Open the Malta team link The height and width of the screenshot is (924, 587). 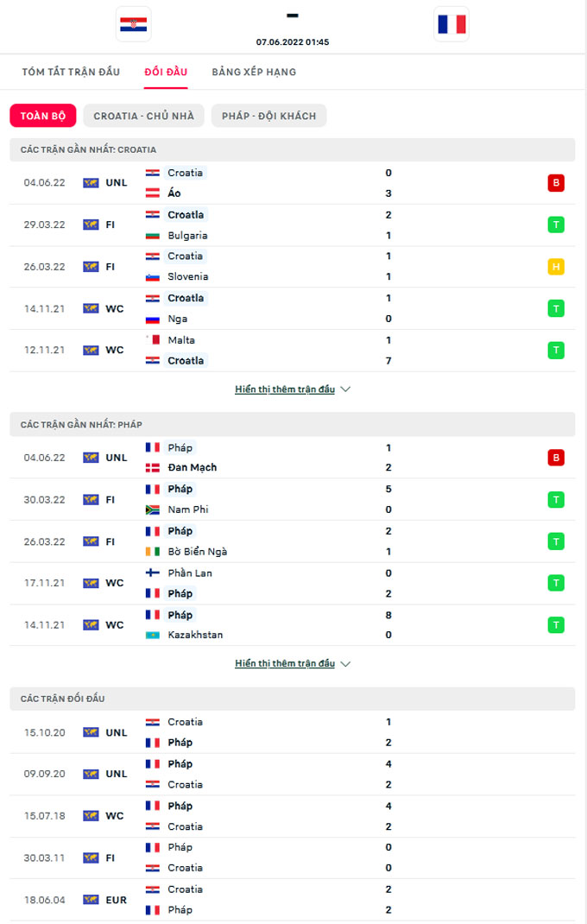pos(183,340)
